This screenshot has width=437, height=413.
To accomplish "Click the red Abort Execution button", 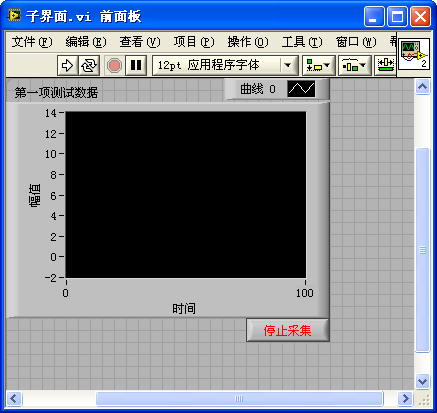I will (x=114, y=65).
